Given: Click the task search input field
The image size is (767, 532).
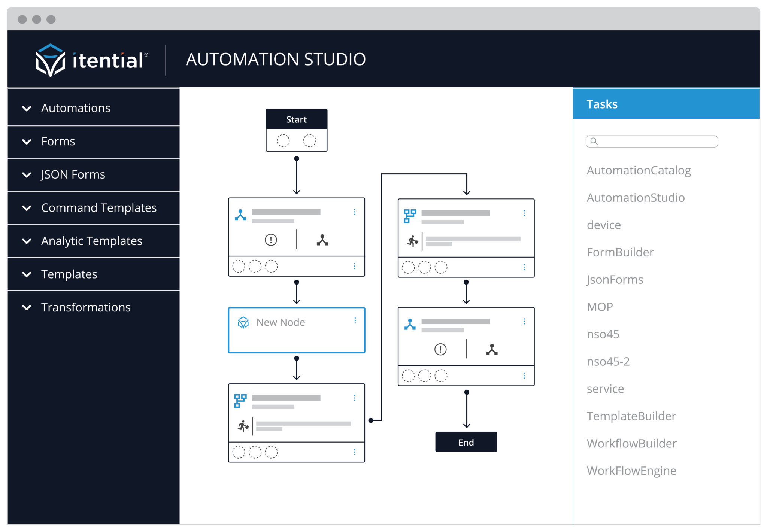Looking at the screenshot, I should (652, 142).
